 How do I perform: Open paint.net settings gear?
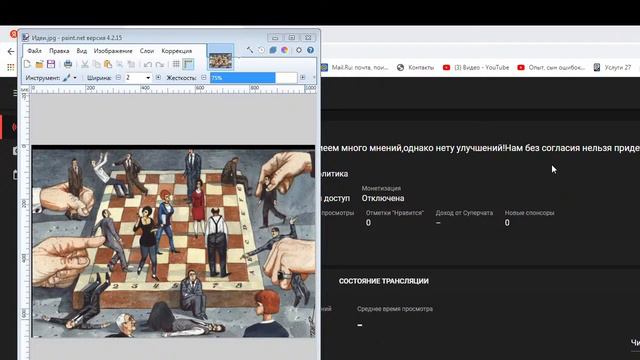pos(299,50)
